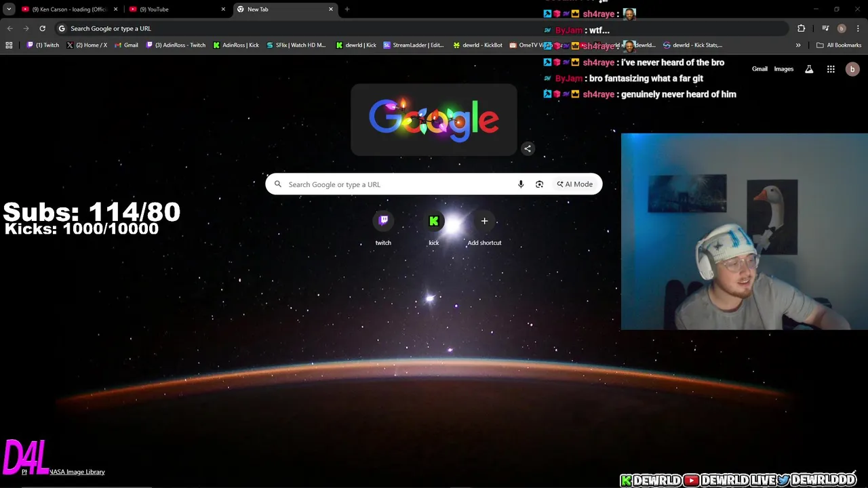The height and width of the screenshot is (488, 868).
Task: Click the Google search box
Action: pyautogui.click(x=434, y=184)
